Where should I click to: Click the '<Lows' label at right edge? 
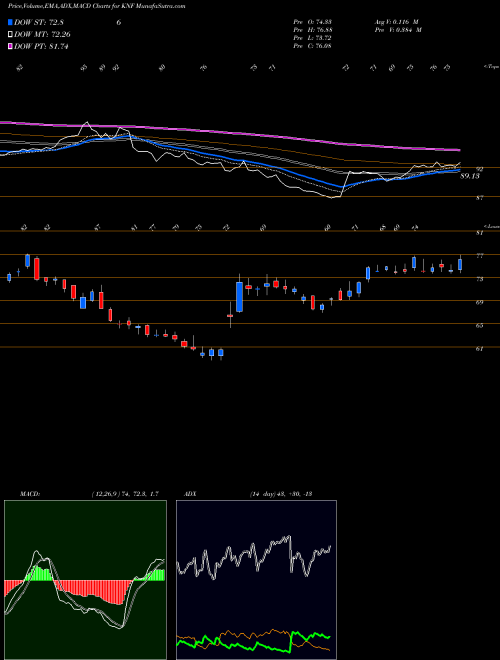point(491,226)
